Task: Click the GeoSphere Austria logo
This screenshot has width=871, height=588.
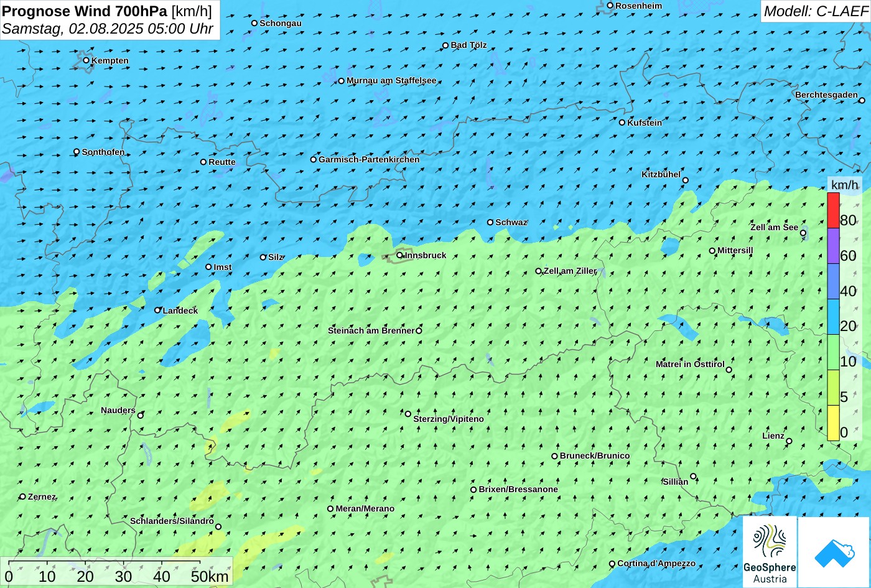Action: (770, 552)
